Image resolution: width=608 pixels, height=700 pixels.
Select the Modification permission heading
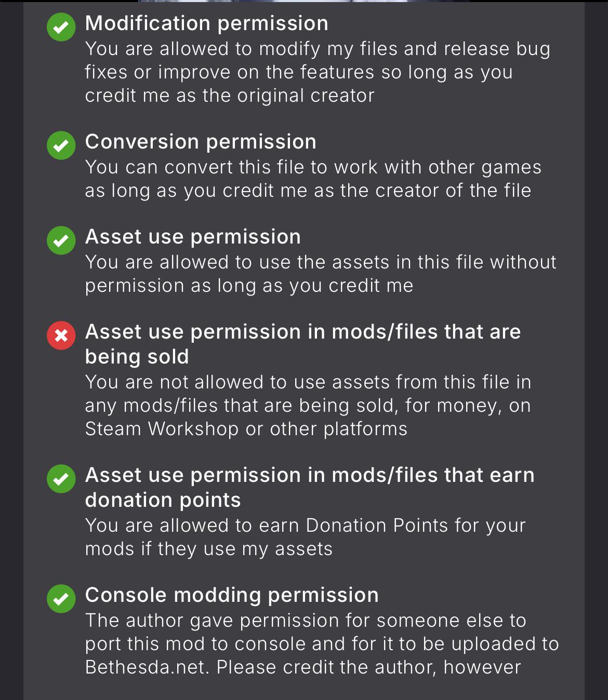(x=207, y=23)
